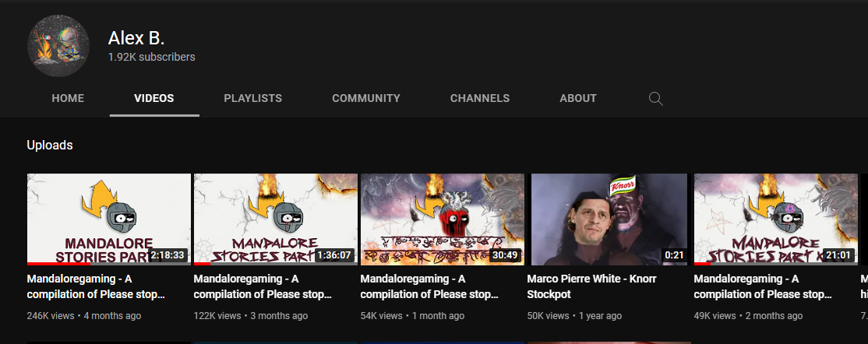The height and width of the screenshot is (344, 868).
Task: Switch to the ABOUT tab
Action: pyautogui.click(x=578, y=98)
